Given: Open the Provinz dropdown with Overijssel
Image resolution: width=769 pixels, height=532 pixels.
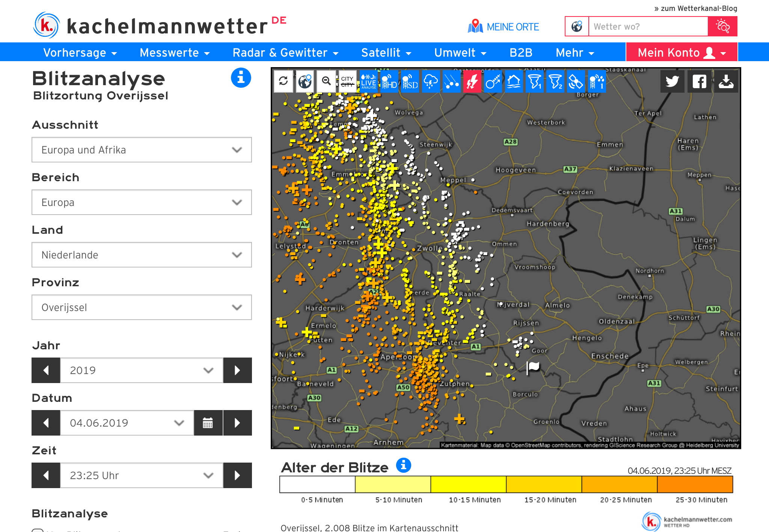Looking at the screenshot, I should 142,307.
